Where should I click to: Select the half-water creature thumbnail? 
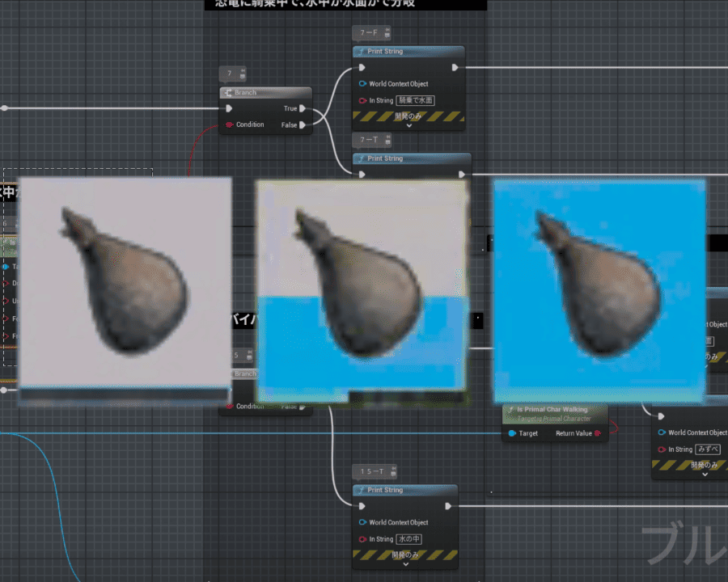coord(362,290)
